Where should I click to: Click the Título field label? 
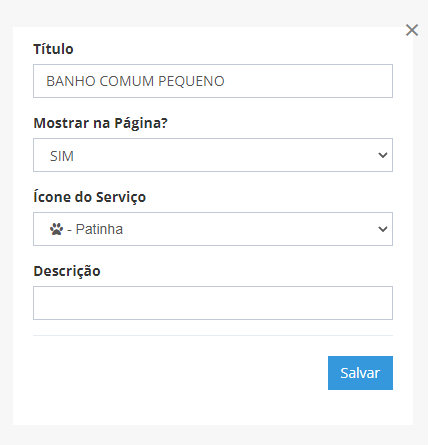point(53,49)
